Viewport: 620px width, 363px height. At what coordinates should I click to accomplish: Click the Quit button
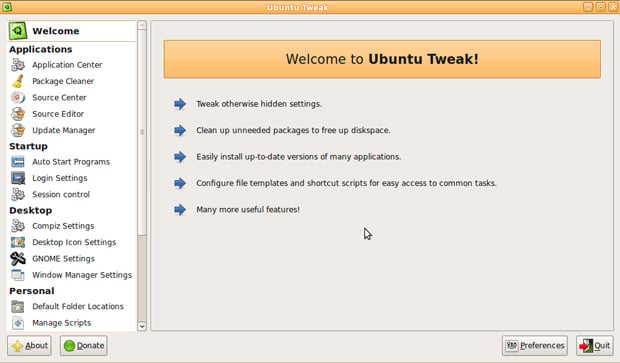(595, 346)
